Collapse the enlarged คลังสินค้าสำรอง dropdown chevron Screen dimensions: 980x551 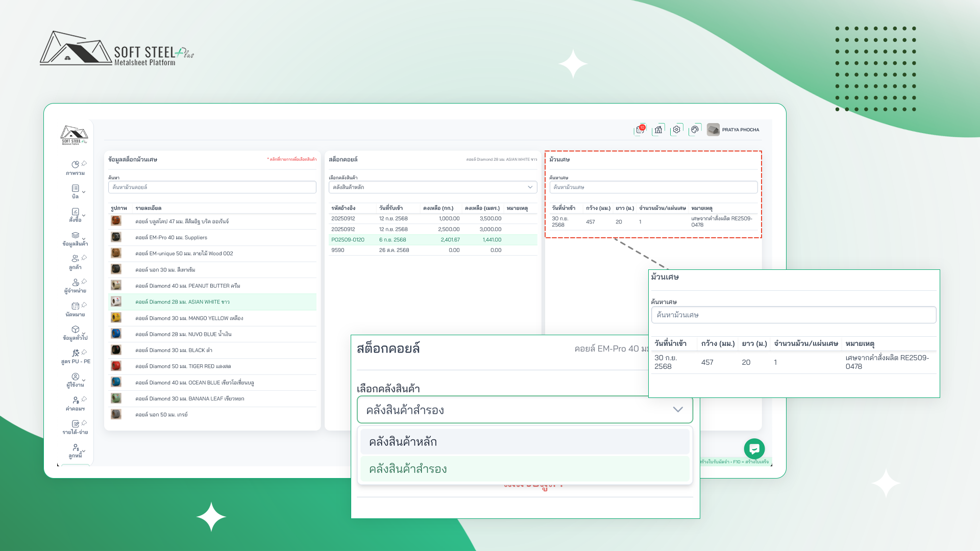tap(678, 410)
